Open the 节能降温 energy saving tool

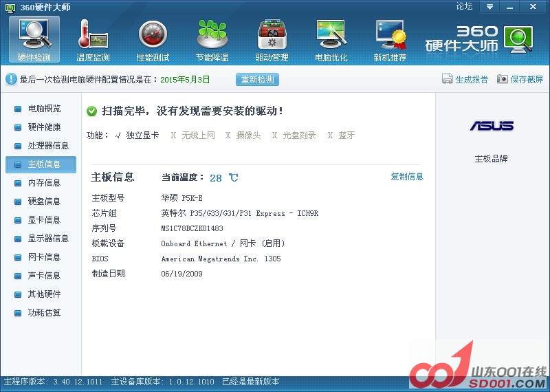tap(212, 40)
